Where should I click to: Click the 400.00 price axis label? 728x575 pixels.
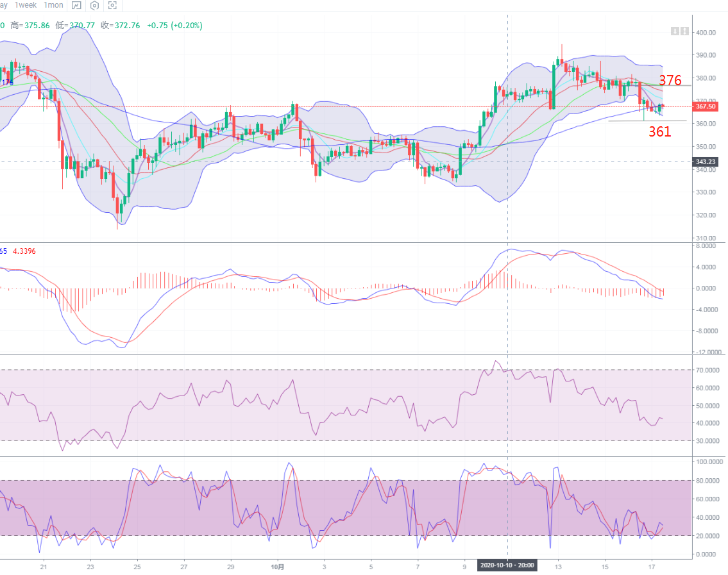click(706, 33)
